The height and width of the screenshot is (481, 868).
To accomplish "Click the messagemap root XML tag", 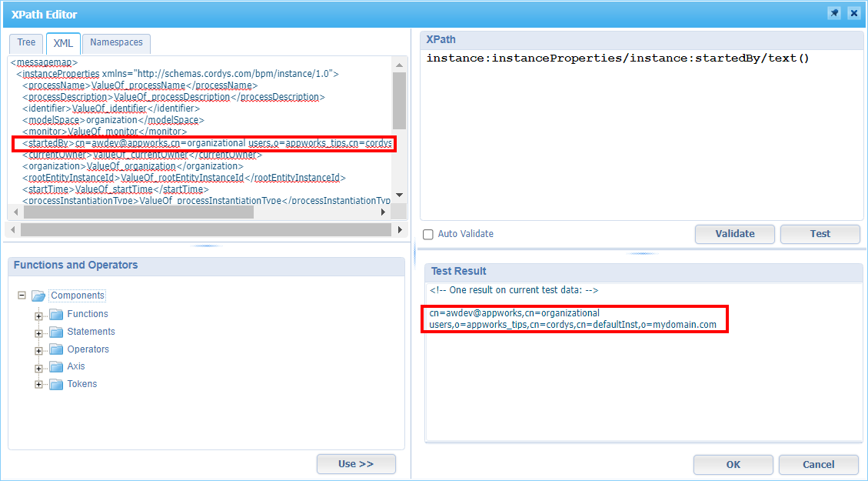I will (x=45, y=62).
